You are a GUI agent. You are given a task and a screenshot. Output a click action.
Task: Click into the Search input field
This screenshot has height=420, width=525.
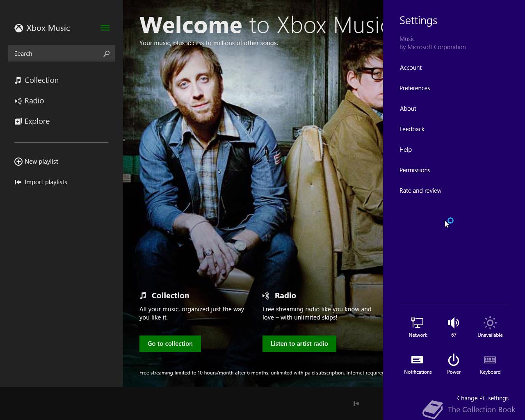point(62,53)
